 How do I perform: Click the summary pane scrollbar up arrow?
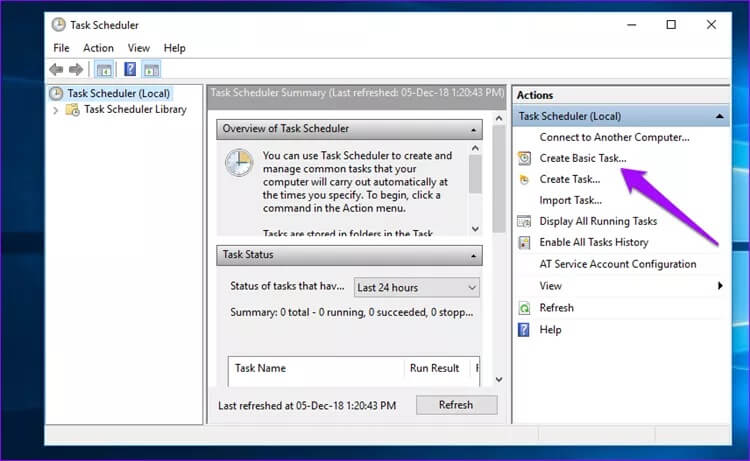pos(499,118)
